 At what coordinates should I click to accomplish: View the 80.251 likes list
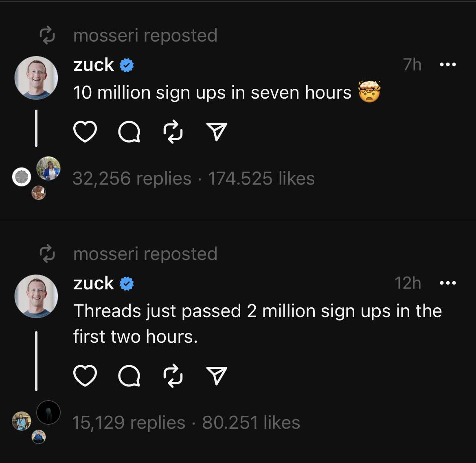(x=251, y=423)
